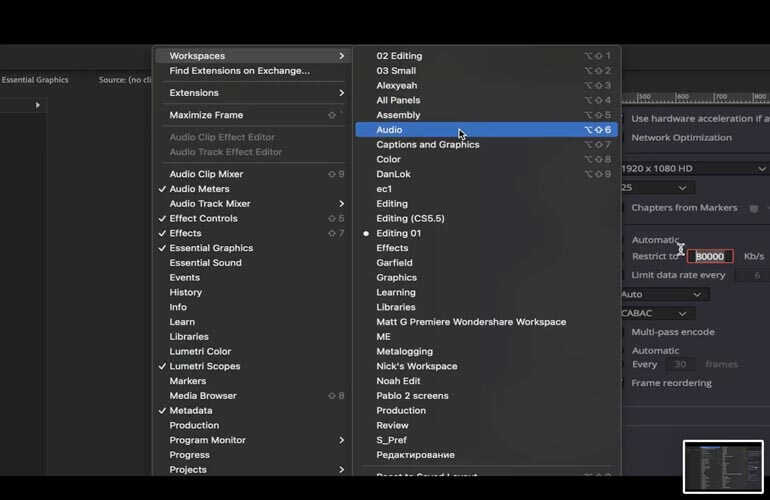
Task: Open the History panel entry
Action: click(x=253, y=292)
